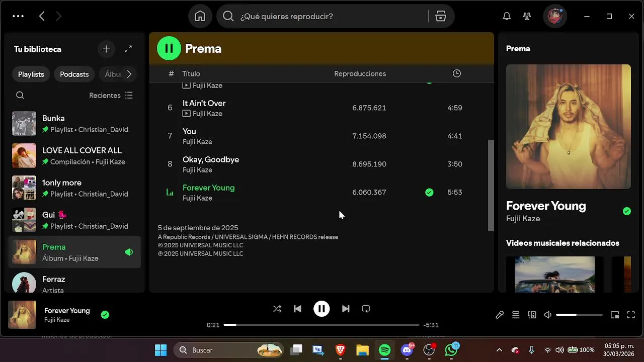Skip to next track

[x=346, y=309]
